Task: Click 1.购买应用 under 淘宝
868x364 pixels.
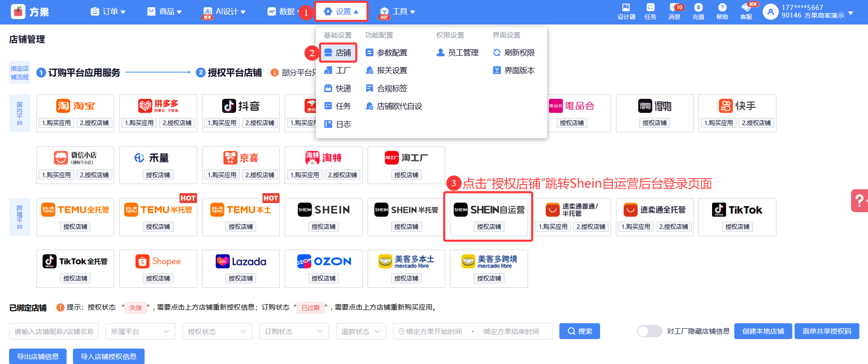Action: [57, 123]
